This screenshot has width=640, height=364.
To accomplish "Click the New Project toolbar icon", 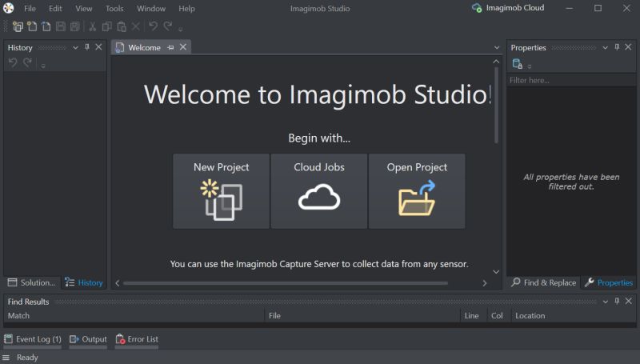I will [x=18, y=26].
